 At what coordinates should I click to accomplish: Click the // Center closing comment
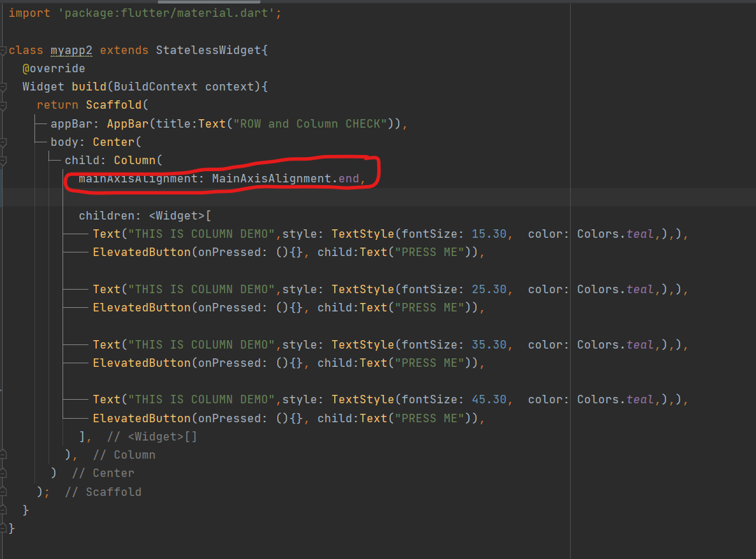coord(103,473)
